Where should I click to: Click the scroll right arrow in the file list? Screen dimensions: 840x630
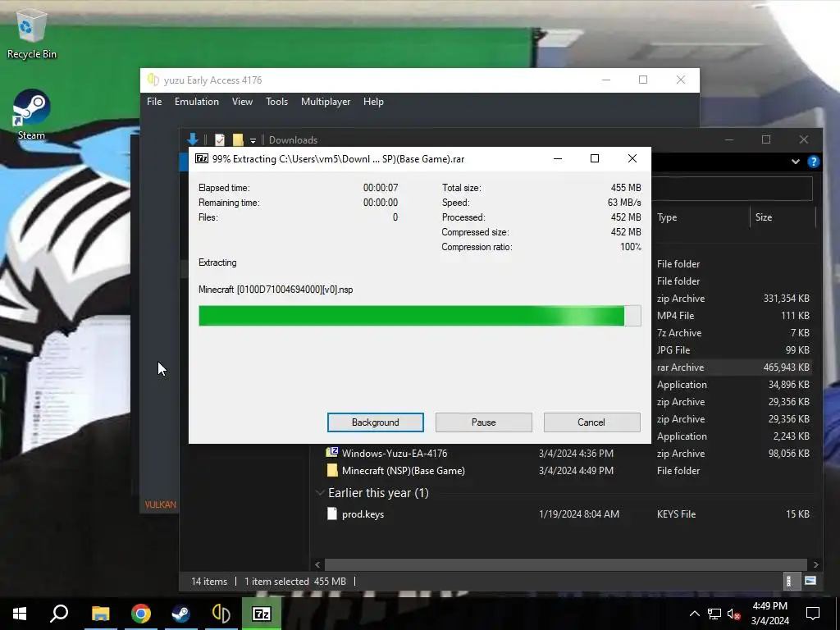[815, 564]
